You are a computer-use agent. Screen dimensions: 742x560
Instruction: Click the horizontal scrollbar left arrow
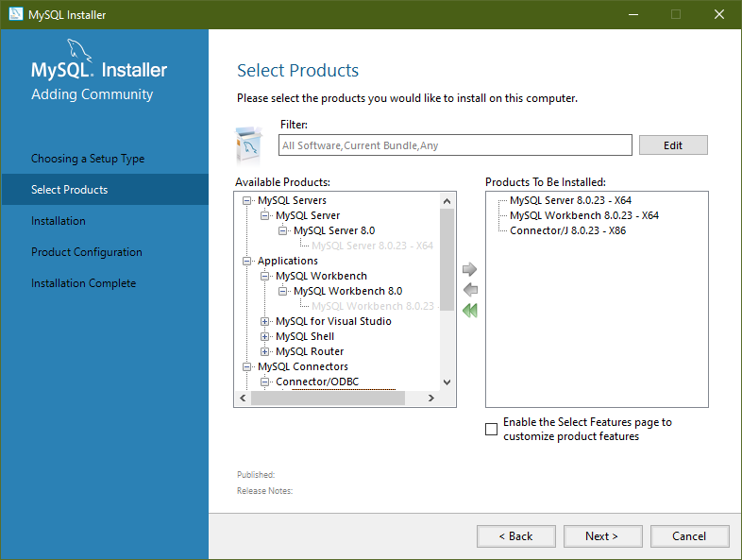click(243, 399)
